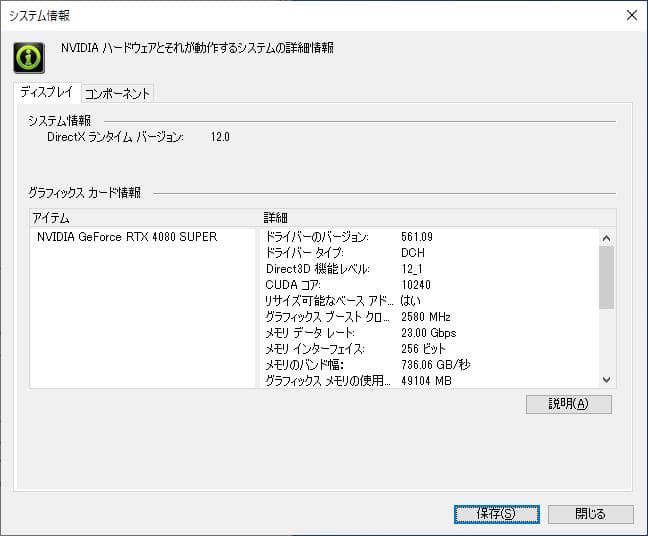Click the 23.00 Gbps value
Image resolution: width=648 pixels, height=536 pixels.
point(429,333)
